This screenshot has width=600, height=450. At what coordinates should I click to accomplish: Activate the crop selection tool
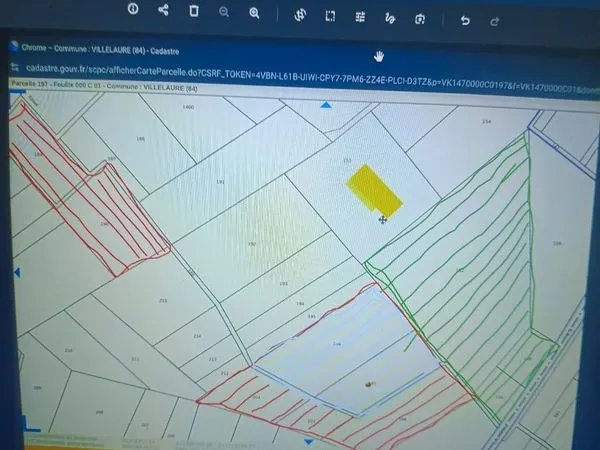tap(330, 16)
